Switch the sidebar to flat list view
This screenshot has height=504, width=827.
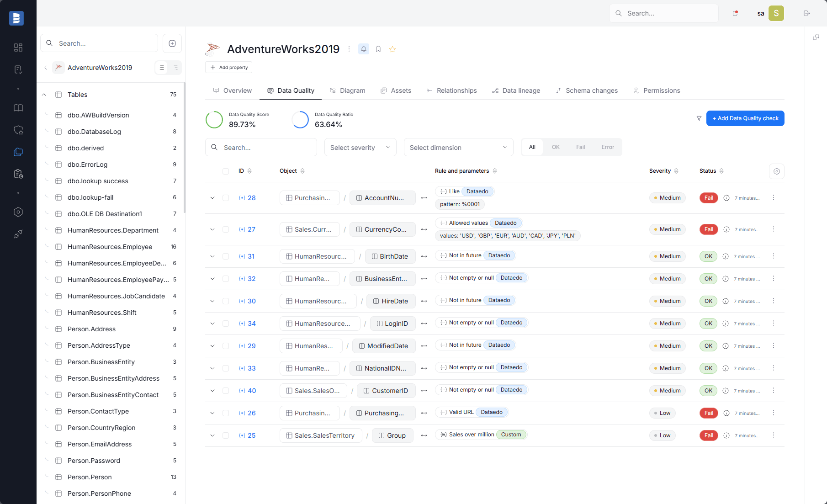pyautogui.click(x=162, y=68)
